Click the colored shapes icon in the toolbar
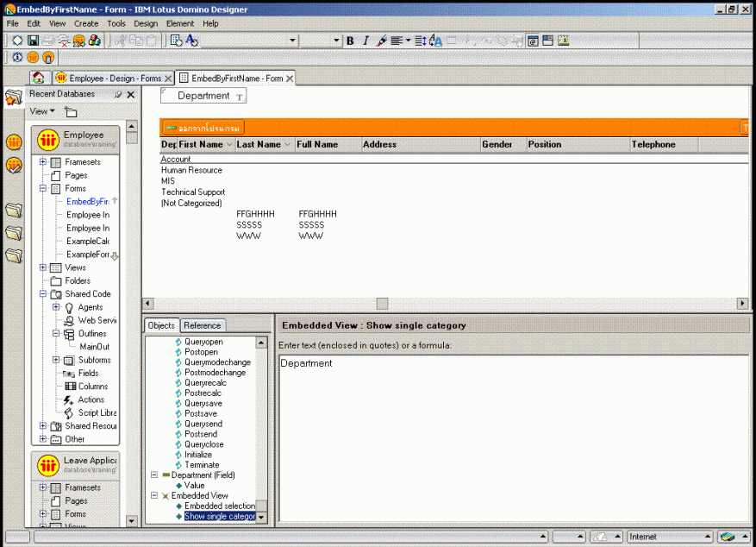Viewport: 756px width, 547px height. [95, 41]
